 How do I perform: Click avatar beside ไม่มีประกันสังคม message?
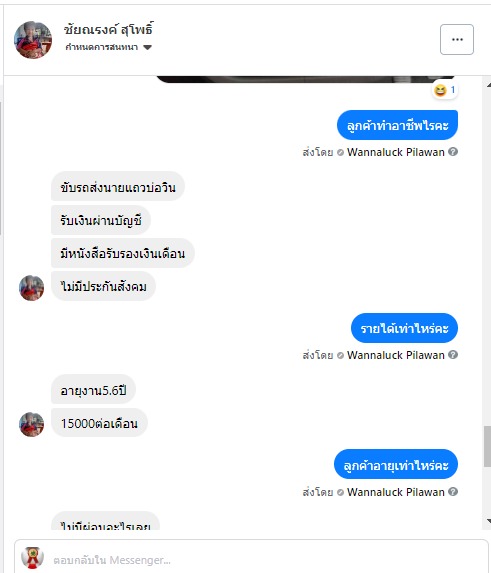(31, 288)
